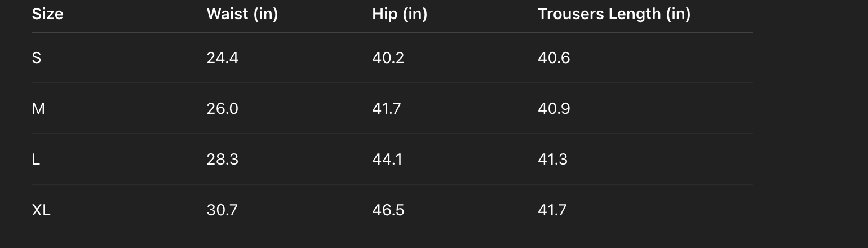Click the 41.3 trousers length for size L
868x248 pixels.
point(552,160)
